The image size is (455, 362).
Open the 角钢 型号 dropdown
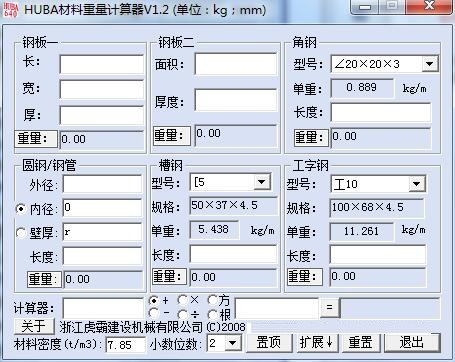click(429, 64)
